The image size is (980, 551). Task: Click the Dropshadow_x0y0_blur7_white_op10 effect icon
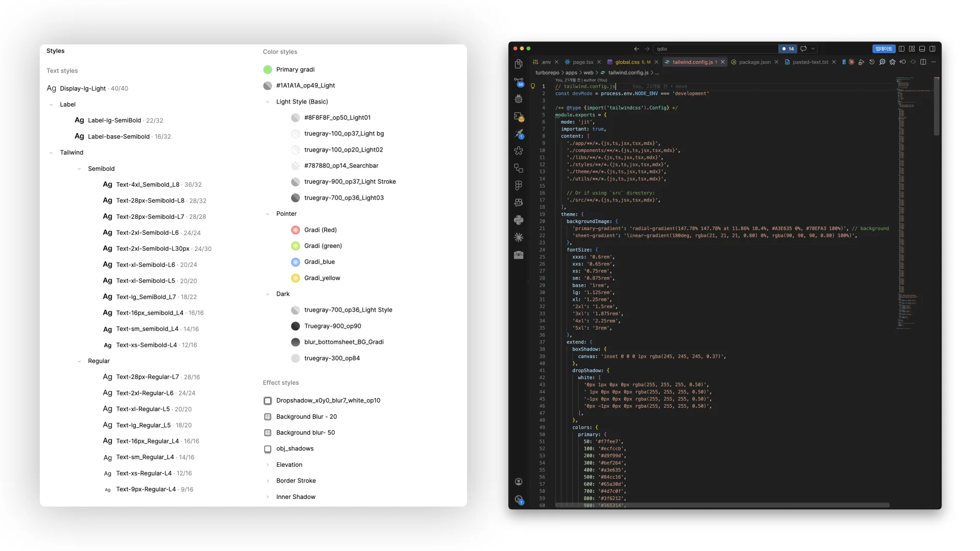pyautogui.click(x=267, y=400)
